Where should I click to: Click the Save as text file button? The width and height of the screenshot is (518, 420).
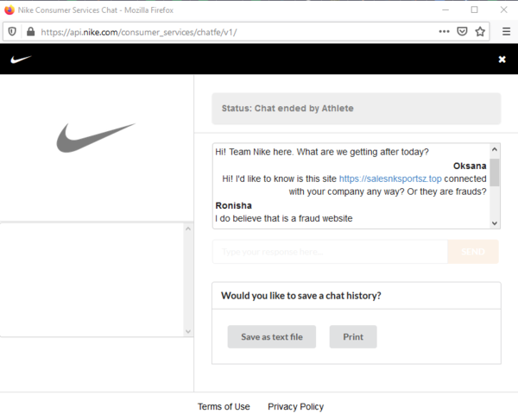(272, 337)
